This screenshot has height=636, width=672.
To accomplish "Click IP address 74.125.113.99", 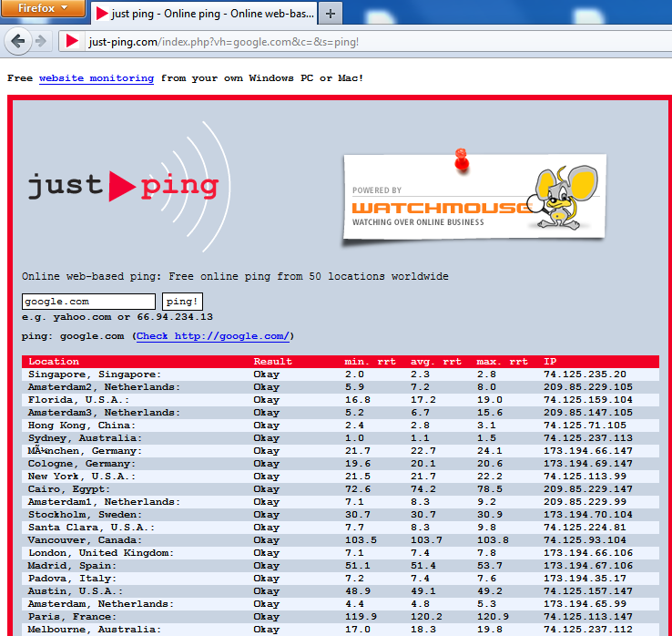I will click(585, 477).
